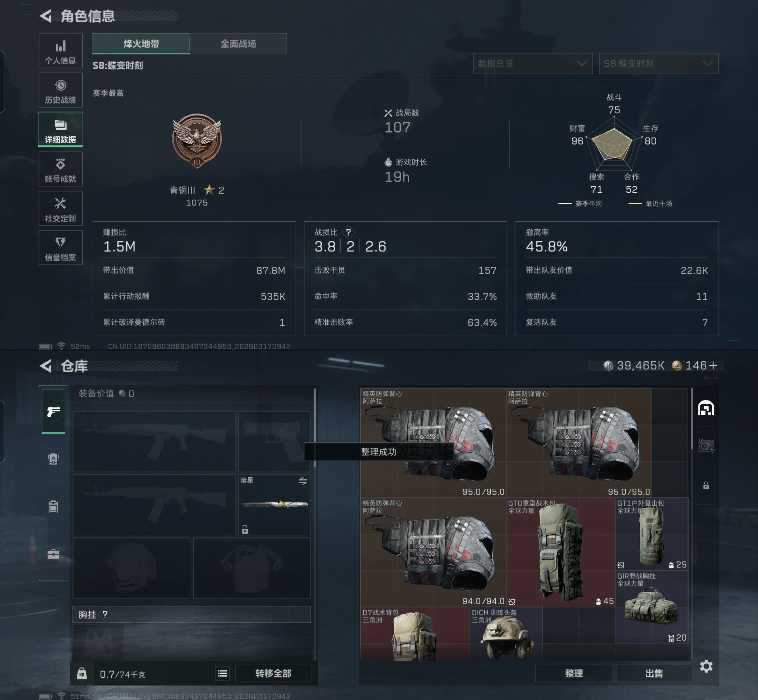
Task: Open the 信誉档案 reputation section
Action: [61, 248]
